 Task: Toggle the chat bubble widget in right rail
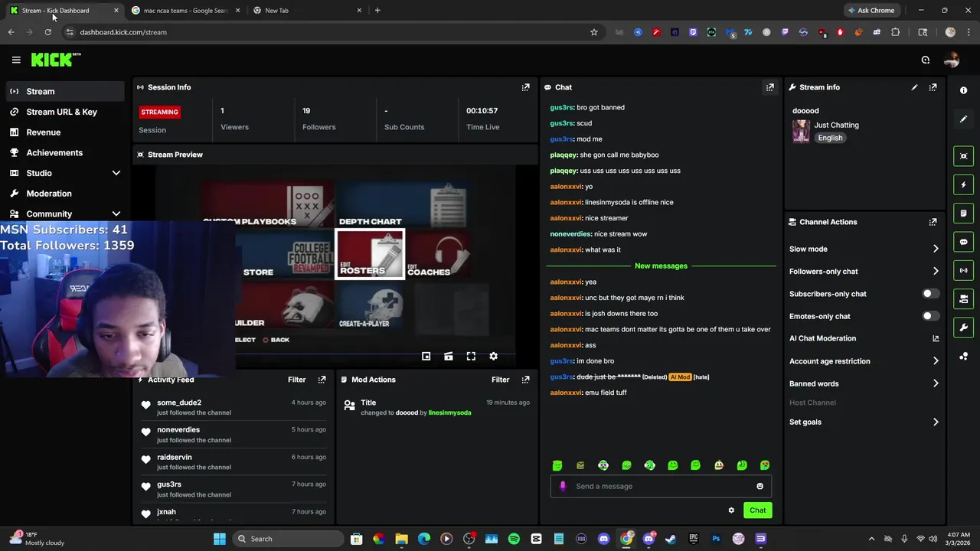[x=963, y=242]
